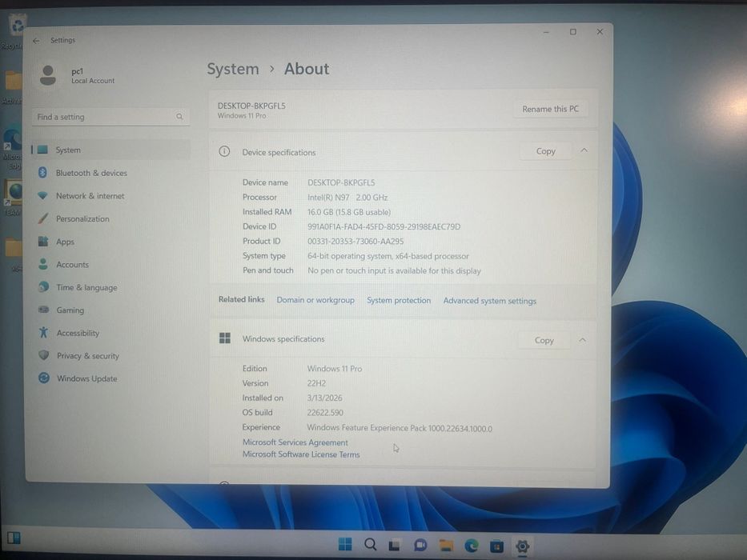Click the Network wifi icon in sidebar
Image resolution: width=747 pixels, height=560 pixels.
point(42,195)
